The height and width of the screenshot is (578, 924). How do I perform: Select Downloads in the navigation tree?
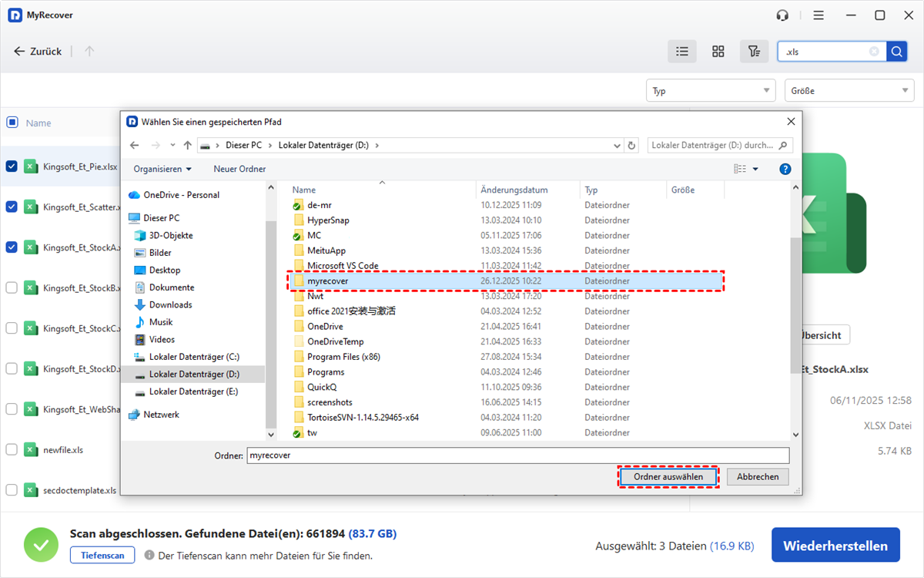pyautogui.click(x=170, y=304)
